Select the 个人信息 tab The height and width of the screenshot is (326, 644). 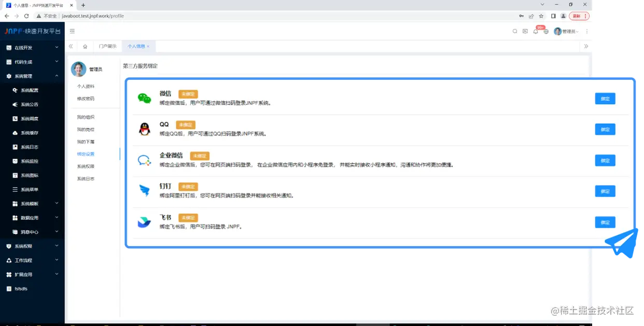point(136,46)
